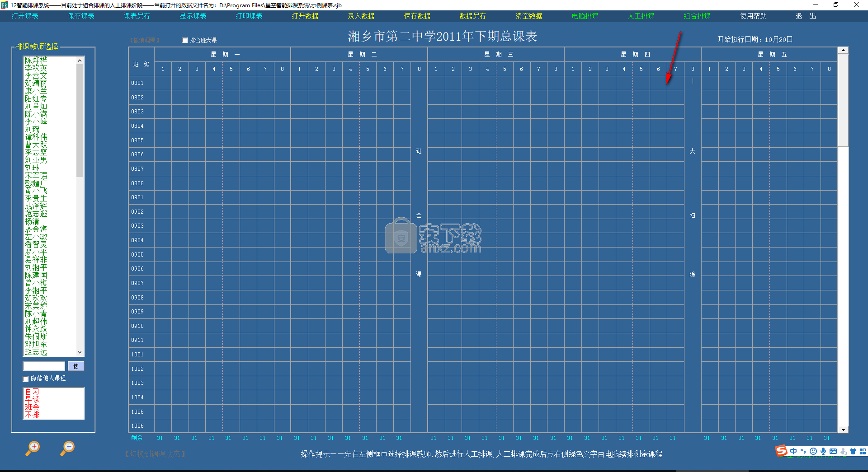Viewport: 868px width, 472px height.
Task: Click class row label 1006
Action: (x=137, y=426)
